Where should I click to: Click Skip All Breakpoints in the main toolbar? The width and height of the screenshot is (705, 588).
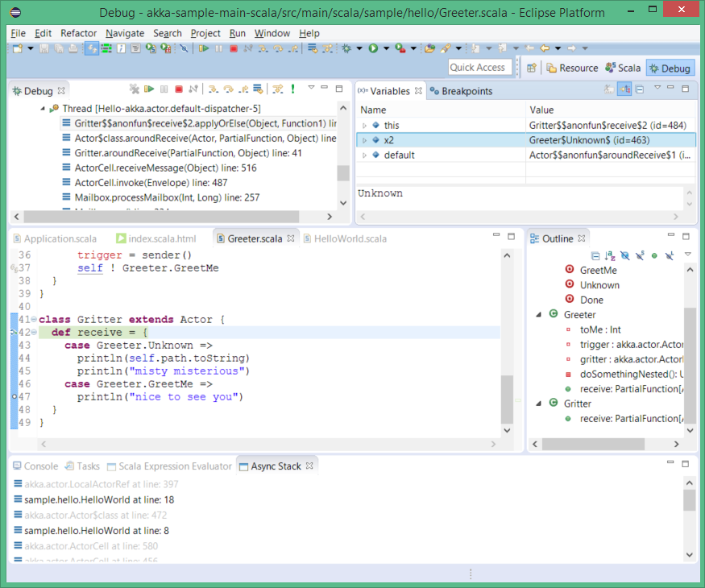(x=184, y=49)
